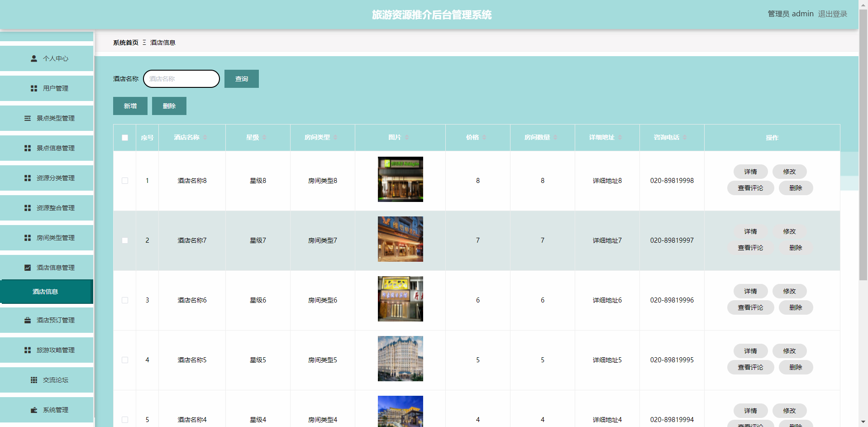The height and width of the screenshot is (427, 868).
Task: Sort table by 酒店名称 column arrows
Action: (x=205, y=137)
